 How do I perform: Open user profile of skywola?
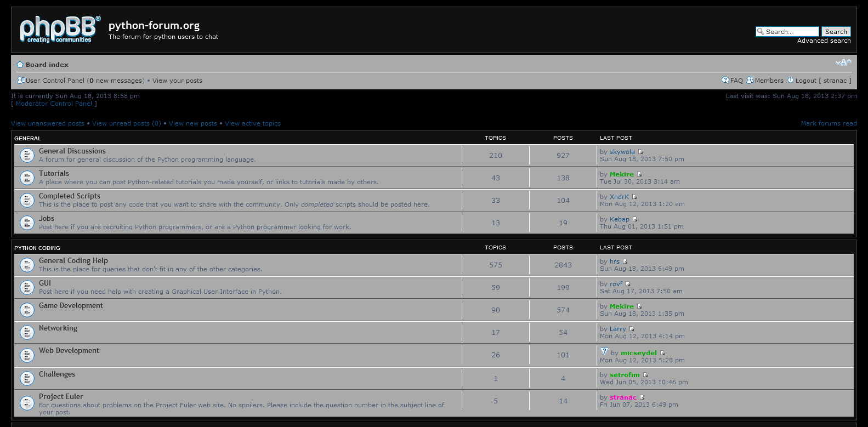(622, 152)
